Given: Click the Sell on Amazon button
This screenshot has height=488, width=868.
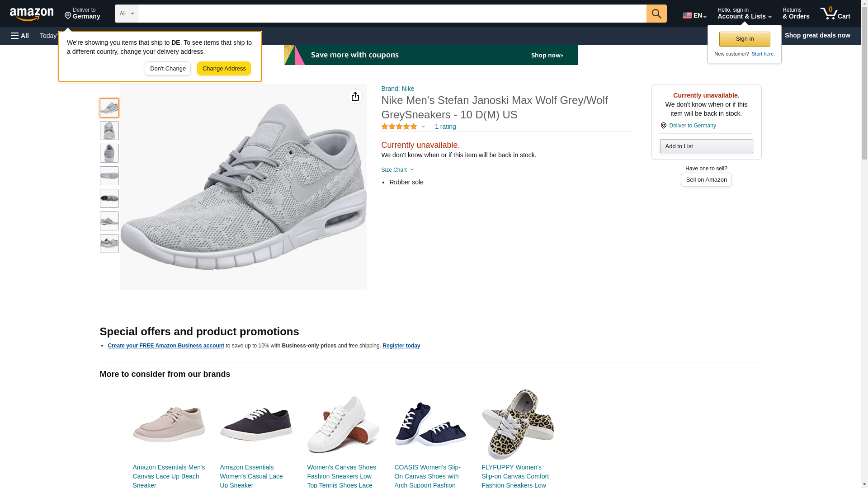Looking at the screenshot, I should coord(706,180).
